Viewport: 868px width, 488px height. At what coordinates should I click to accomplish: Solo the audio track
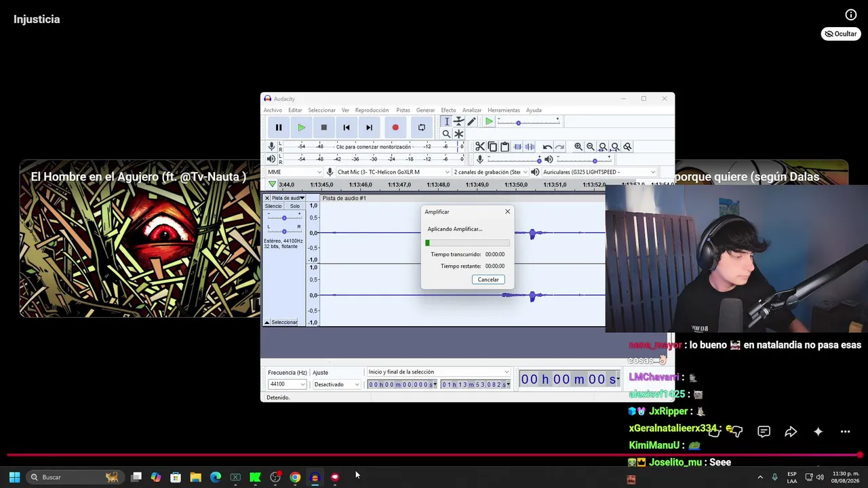[295, 206]
